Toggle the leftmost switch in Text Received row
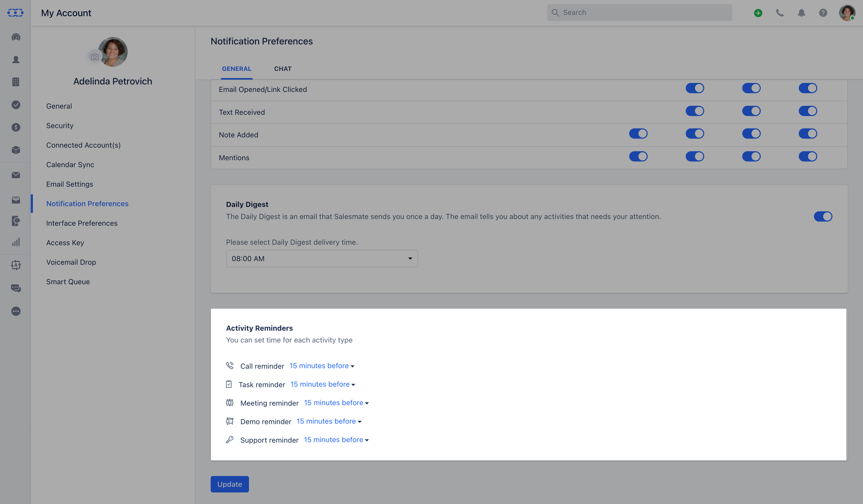The image size is (863, 504). click(694, 111)
